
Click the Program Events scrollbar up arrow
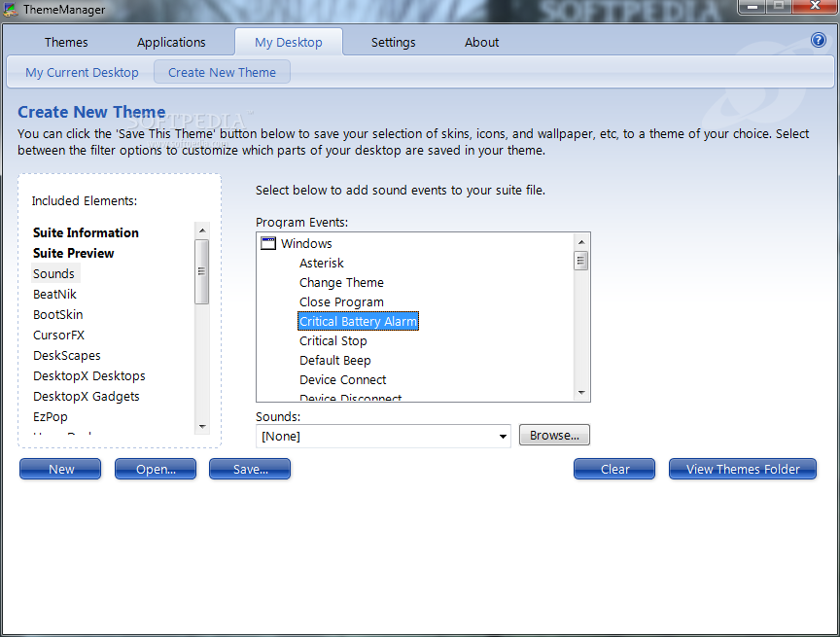[x=581, y=242]
